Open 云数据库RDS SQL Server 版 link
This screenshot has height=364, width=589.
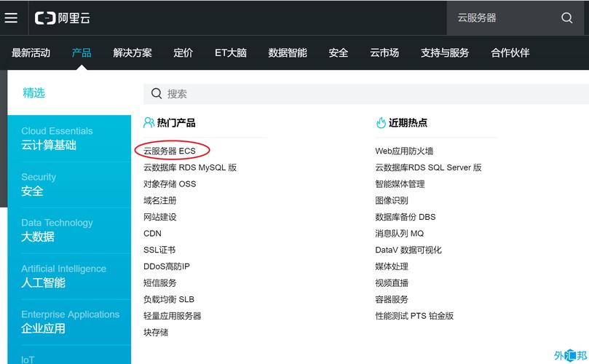(429, 167)
